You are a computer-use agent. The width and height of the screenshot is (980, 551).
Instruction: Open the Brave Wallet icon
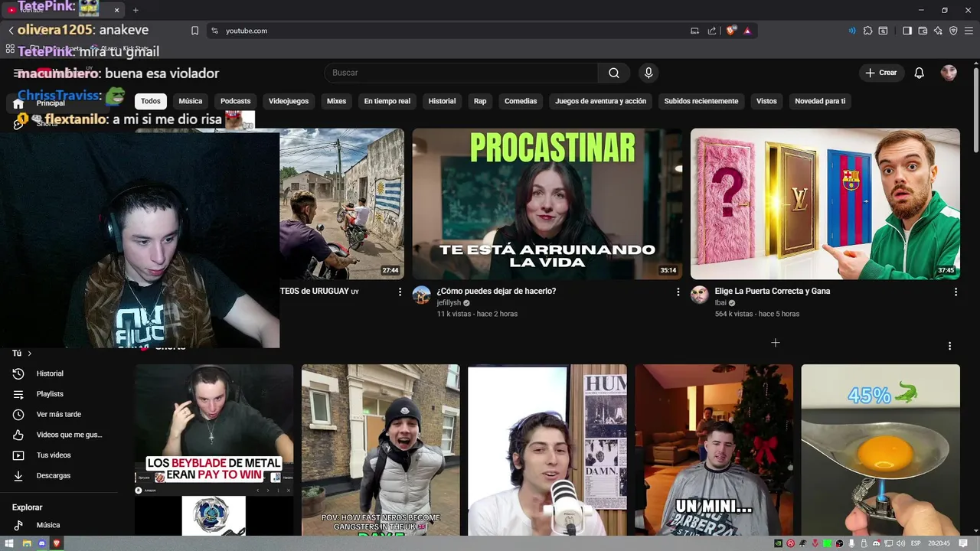pos(923,31)
